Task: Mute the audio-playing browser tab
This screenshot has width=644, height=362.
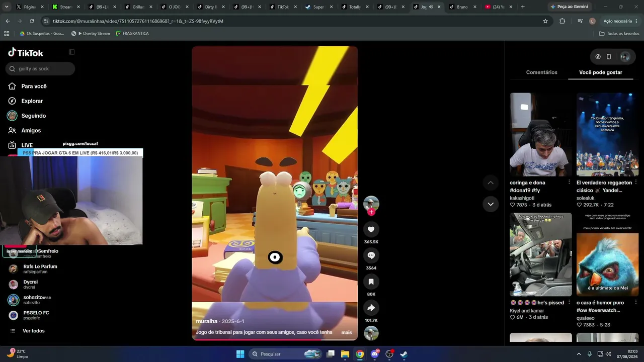Action: tap(430, 7)
